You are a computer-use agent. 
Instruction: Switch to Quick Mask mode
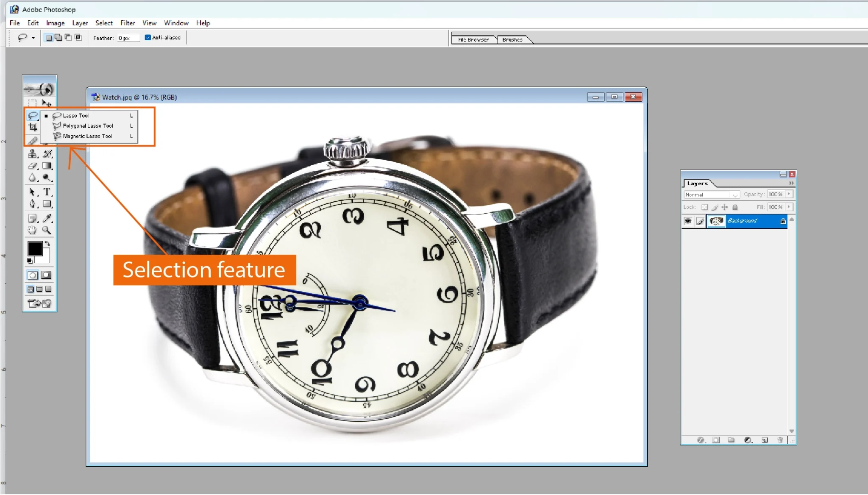pyautogui.click(x=46, y=275)
